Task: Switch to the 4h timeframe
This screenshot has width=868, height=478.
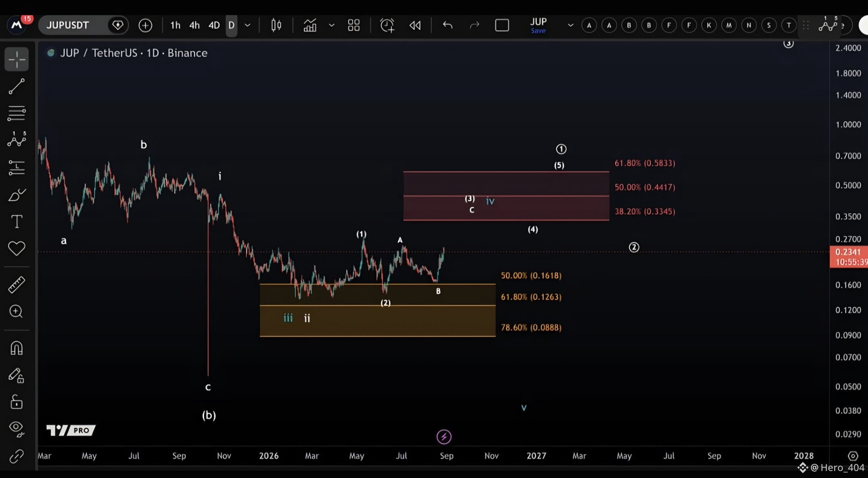Action: pos(194,25)
